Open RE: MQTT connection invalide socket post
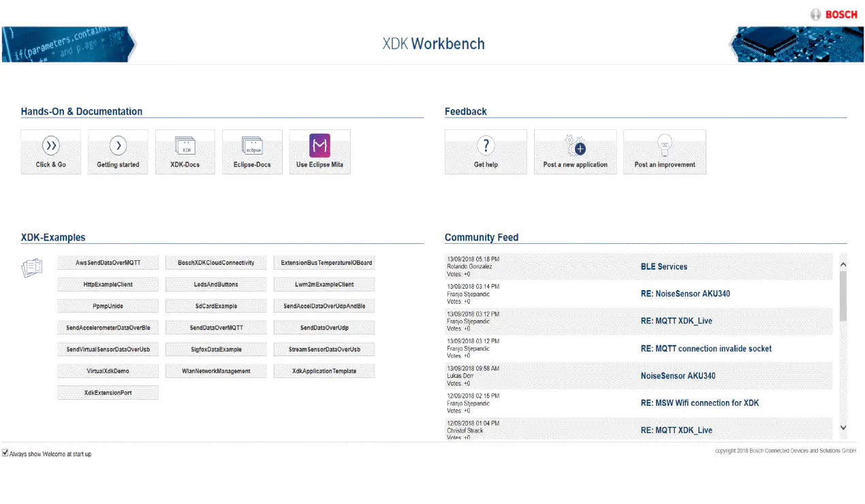Image resolution: width=865 pixels, height=504 pixels. (x=706, y=349)
